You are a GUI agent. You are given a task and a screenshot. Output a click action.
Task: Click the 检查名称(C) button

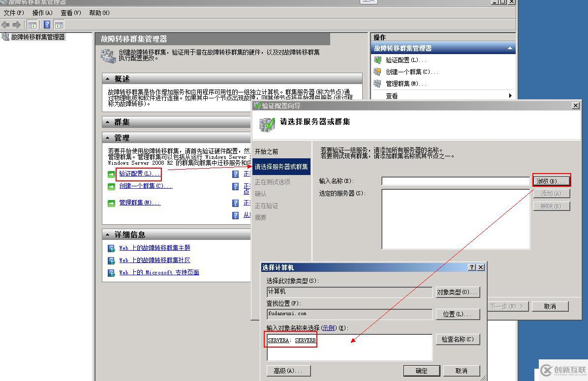point(458,339)
